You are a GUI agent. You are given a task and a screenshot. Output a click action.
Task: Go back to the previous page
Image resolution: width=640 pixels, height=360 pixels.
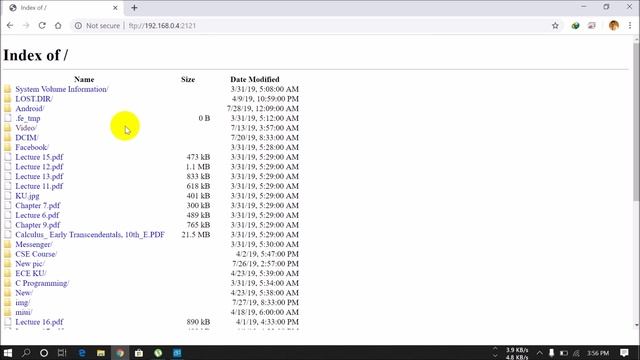coord(10,25)
